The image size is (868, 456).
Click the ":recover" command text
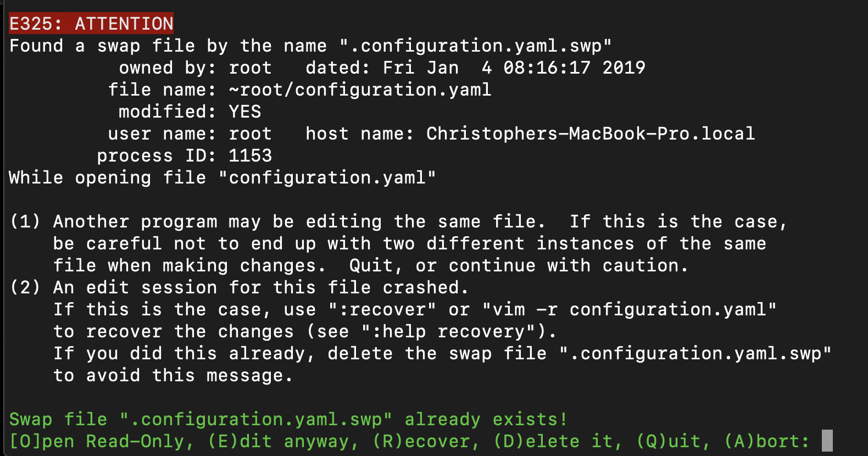coord(382,309)
